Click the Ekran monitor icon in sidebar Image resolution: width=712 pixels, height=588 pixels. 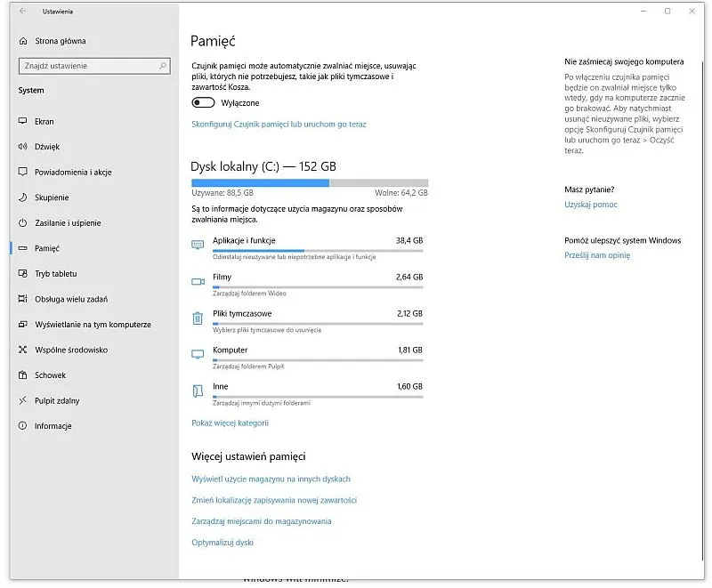(23, 122)
